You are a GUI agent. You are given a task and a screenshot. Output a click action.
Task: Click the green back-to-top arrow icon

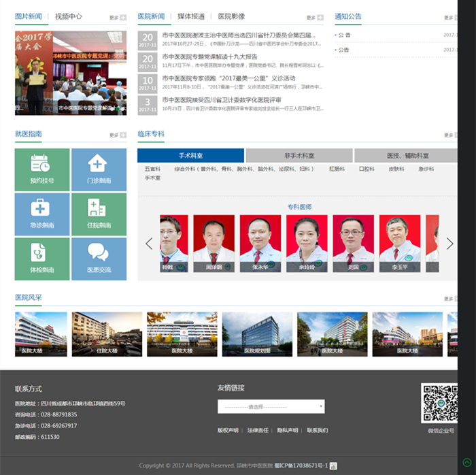click(x=466, y=463)
